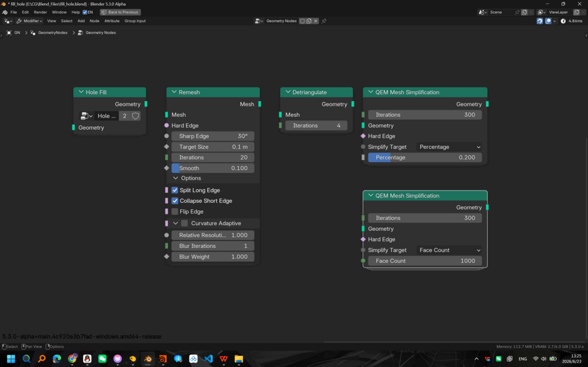Collapse the Detriangulate node
588x367 pixels.
tap(288, 92)
